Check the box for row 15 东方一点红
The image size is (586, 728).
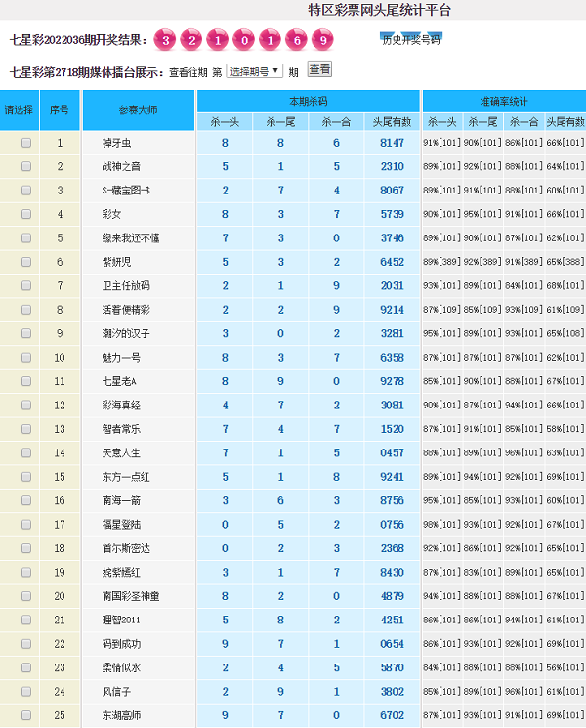[26, 477]
